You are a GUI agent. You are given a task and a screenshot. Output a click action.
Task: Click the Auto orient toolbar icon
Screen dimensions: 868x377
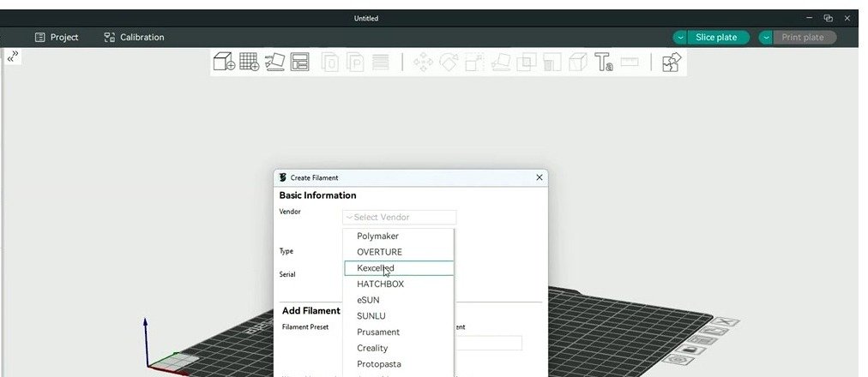point(274,62)
